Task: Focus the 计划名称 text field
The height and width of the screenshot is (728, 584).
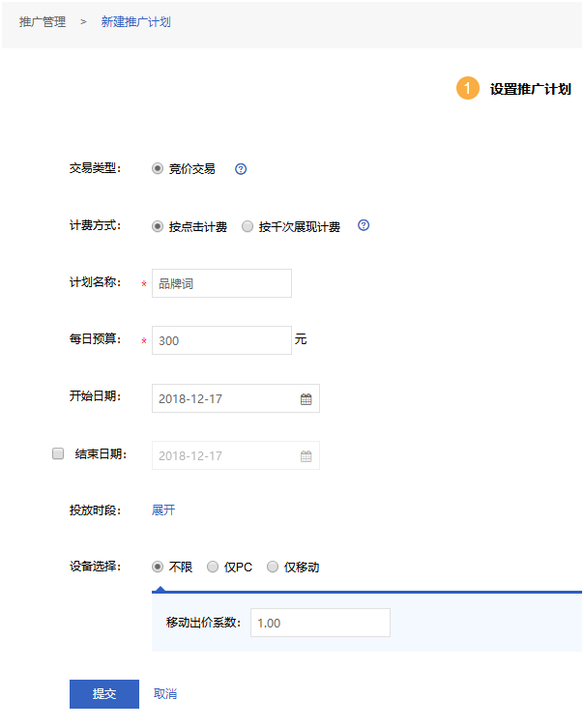Action: point(221,283)
